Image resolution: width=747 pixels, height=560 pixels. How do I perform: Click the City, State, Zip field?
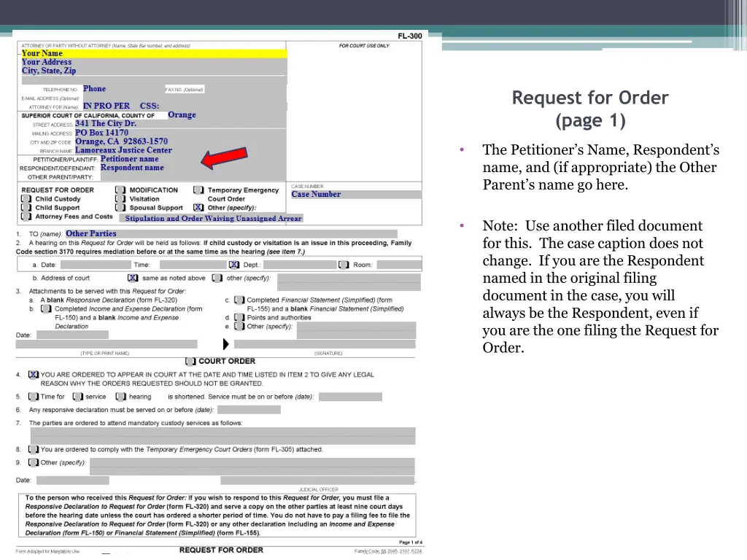coord(154,71)
